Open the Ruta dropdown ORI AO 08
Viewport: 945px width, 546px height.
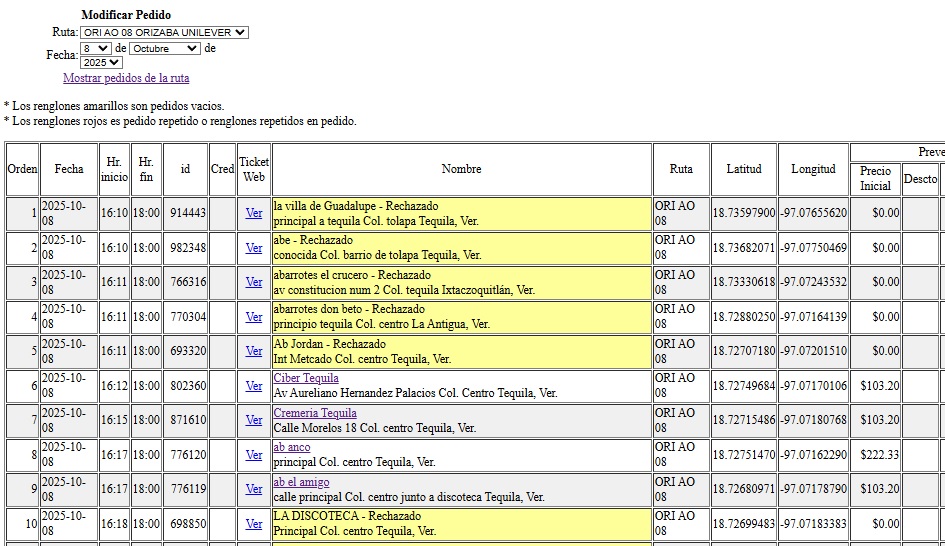click(x=164, y=32)
